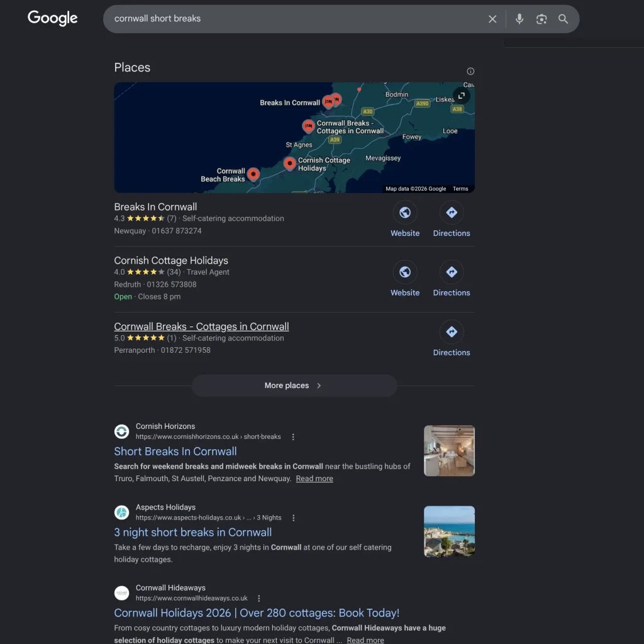The image size is (644, 644).
Task: Open the Cornwall Hideaways result options menu
Action: pos(258,599)
